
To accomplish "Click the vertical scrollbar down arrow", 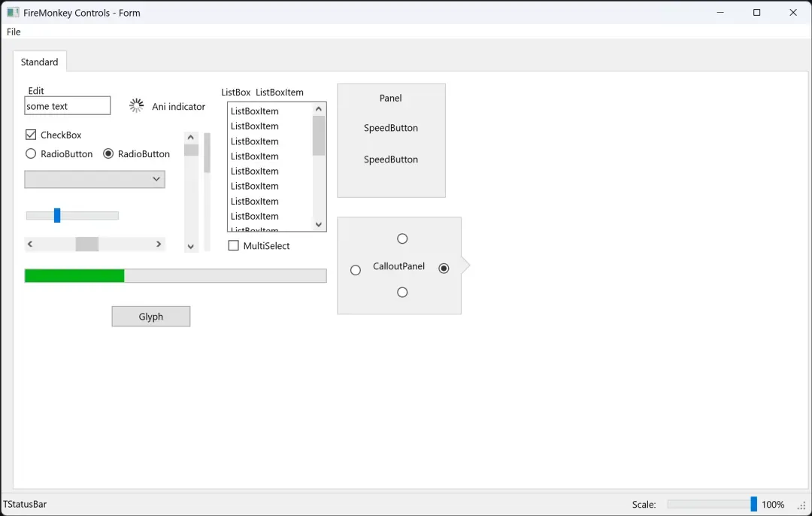I will tap(190, 247).
